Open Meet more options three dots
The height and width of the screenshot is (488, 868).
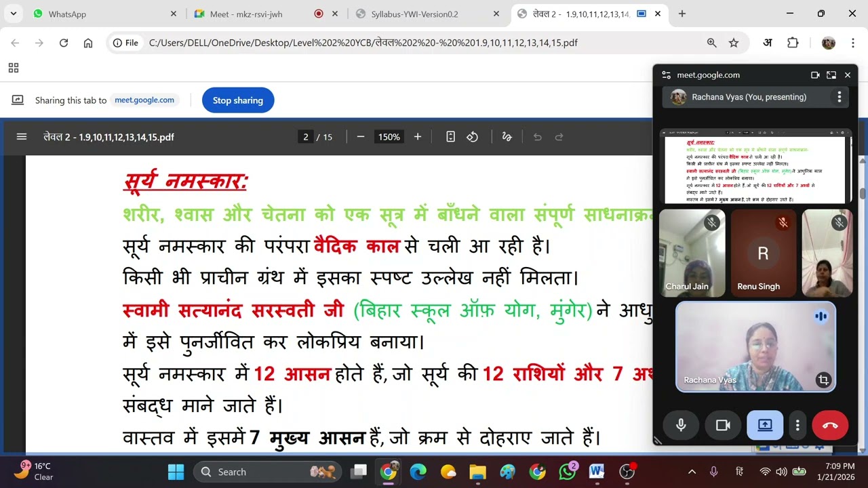[x=797, y=425]
